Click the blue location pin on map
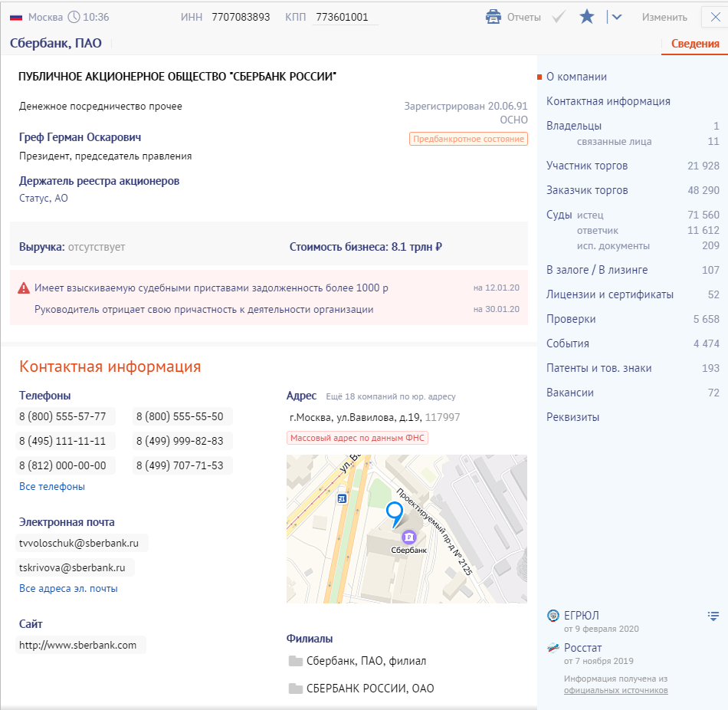Screen dimensions: 728x710 pos(395,514)
